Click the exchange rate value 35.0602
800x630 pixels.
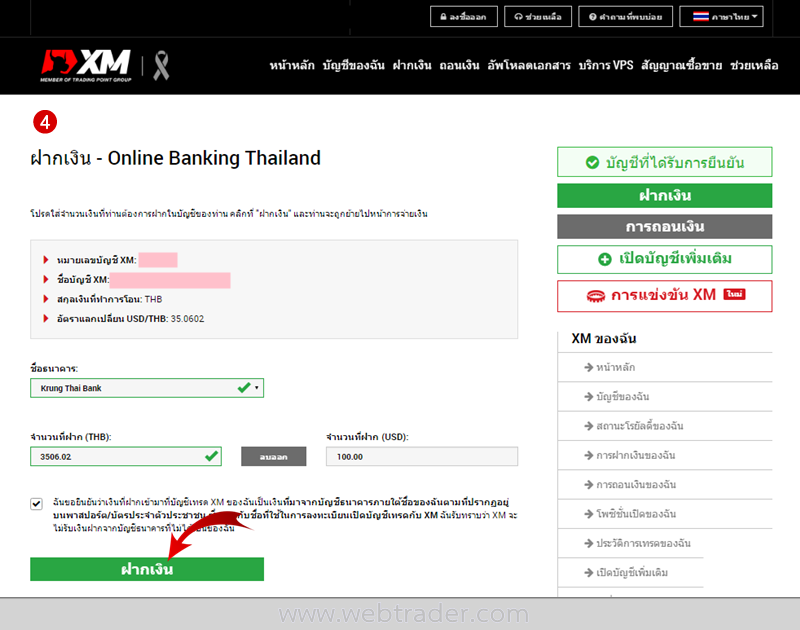click(x=187, y=319)
